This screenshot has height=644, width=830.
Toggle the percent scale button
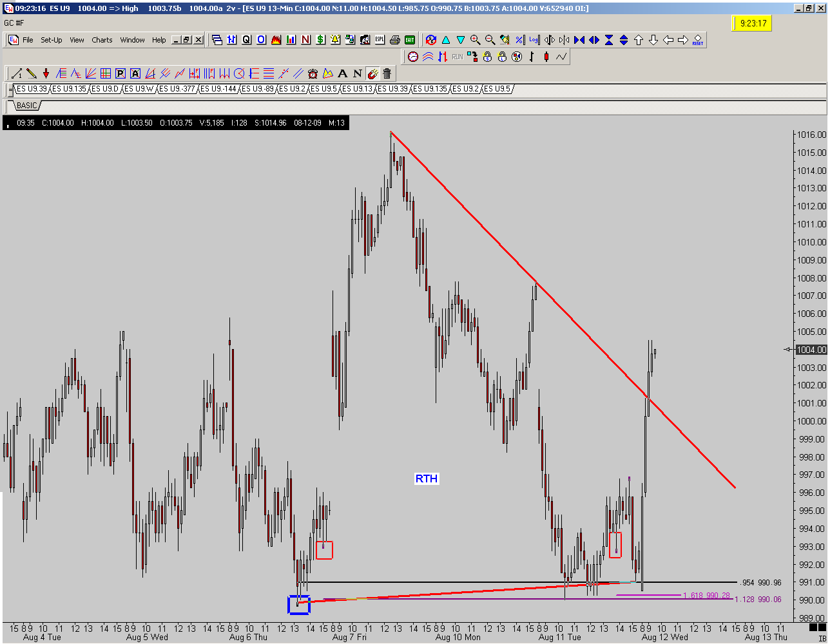(x=519, y=40)
